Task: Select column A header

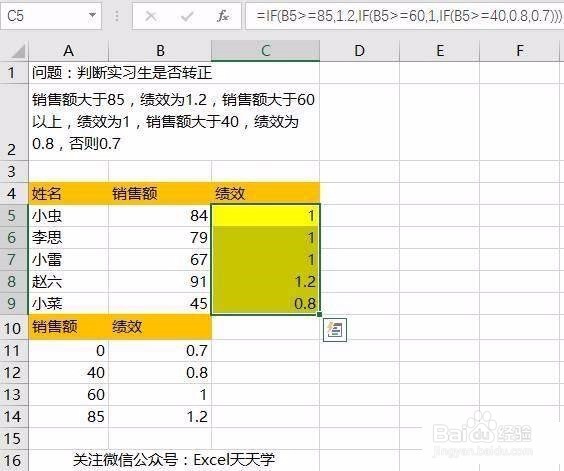Action: tap(68, 51)
